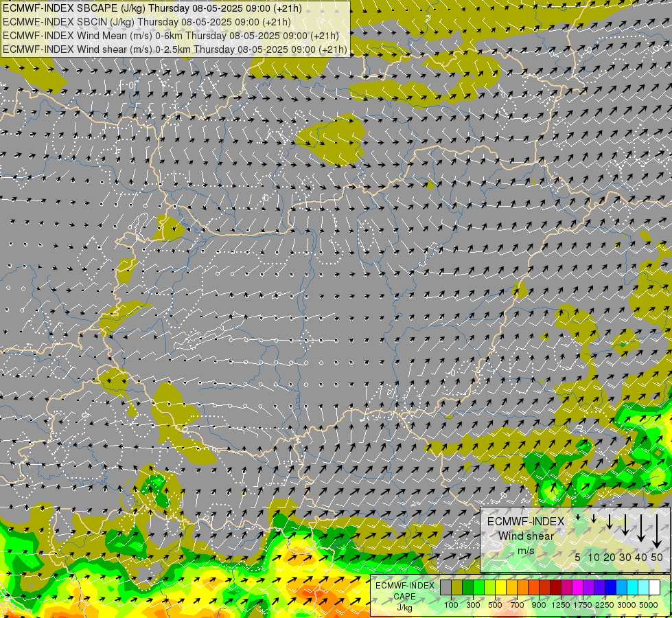The height and width of the screenshot is (618, 672).
Task: Click the Wind Mean 0-6km title line
Action: (170, 36)
